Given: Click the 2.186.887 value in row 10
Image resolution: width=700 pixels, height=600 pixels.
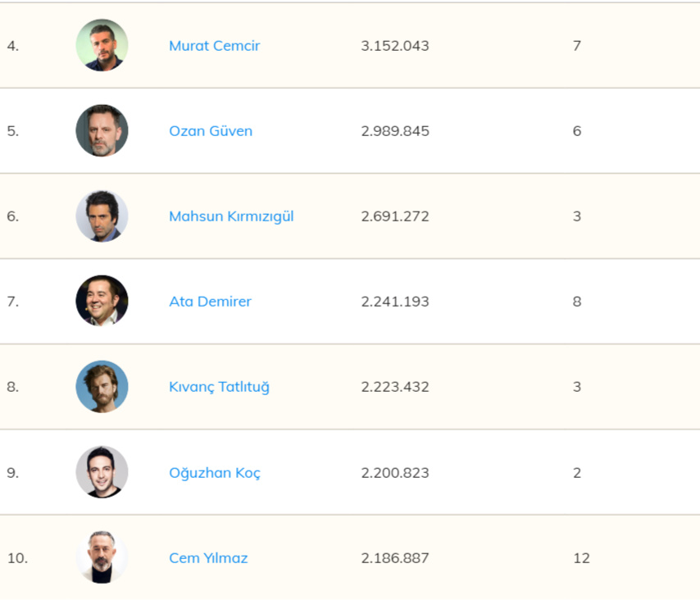Looking at the screenshot, I should [x=395, y=558].
